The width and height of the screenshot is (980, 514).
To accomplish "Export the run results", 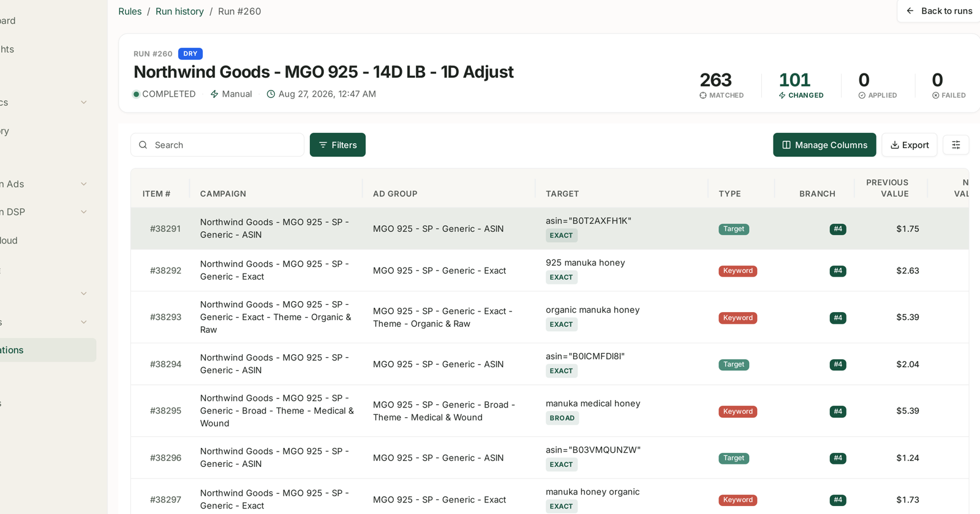I will pos(910,145).
